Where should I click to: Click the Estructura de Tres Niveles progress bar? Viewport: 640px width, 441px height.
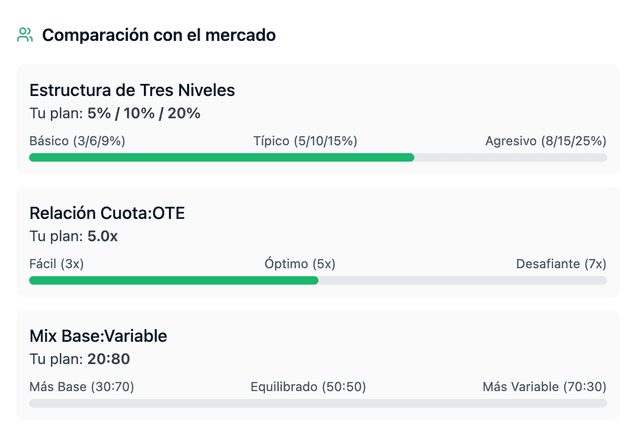coord(318,157)
